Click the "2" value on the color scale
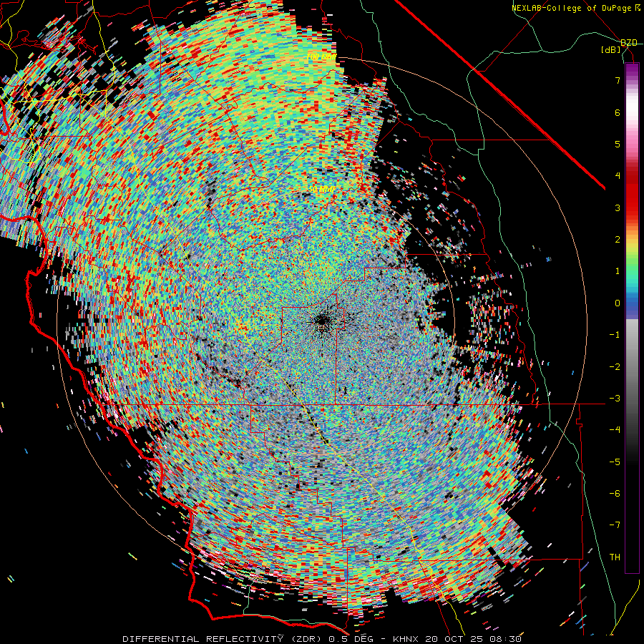Image resolution: width=644 pixels, height=644 pixels. [x=618, y=240]
